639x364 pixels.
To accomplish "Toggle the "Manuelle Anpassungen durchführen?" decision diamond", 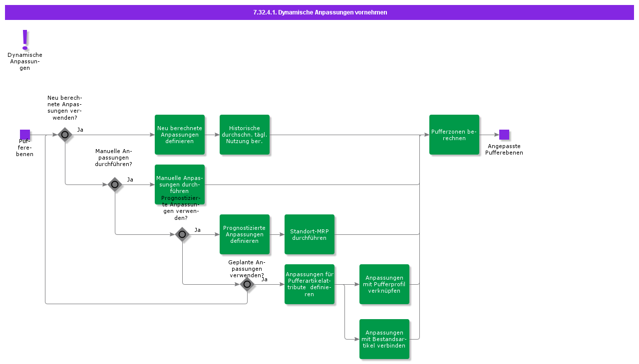I will pyautogui.click(x=115, y=184).
